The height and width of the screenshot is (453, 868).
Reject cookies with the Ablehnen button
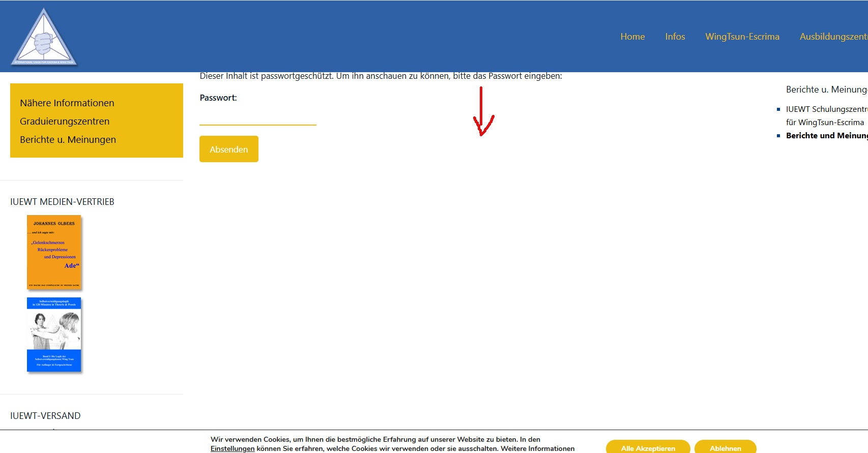coord(725,447)
